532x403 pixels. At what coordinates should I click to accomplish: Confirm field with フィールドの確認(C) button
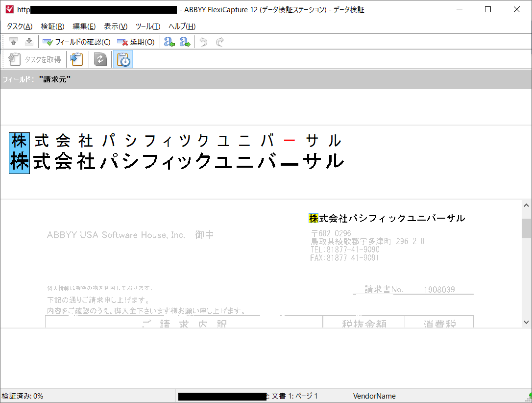coord(77,42)
